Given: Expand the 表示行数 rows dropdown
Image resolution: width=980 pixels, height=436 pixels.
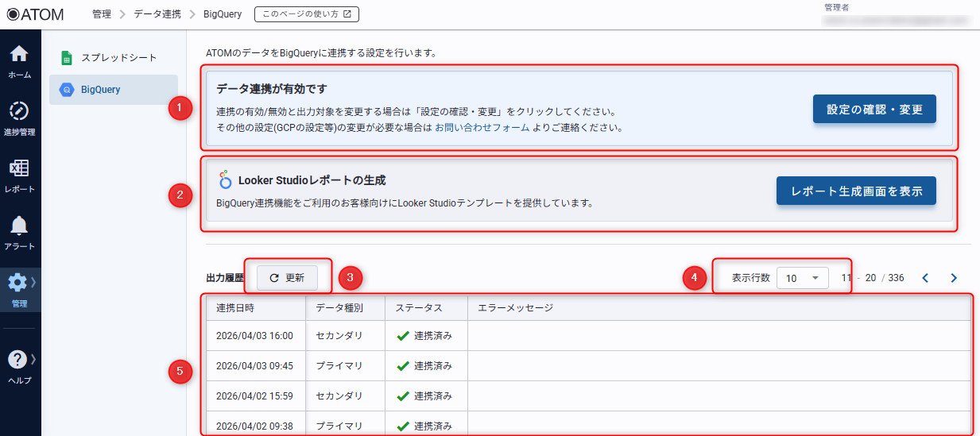Looking at the screenshot, I should click(802, 278).
